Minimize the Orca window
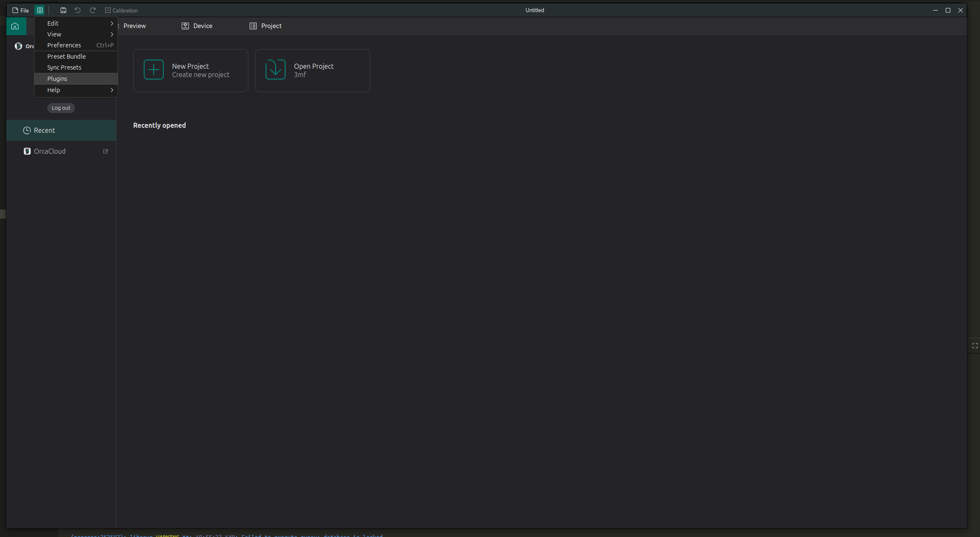Screen dimensions: 980x537 click(x=935, y=10)
